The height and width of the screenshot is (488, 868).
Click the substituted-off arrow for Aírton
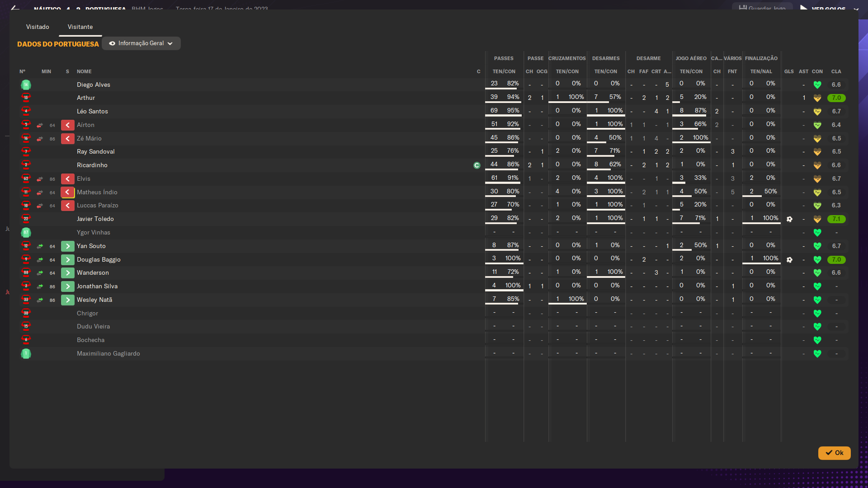tap(68, 125)
